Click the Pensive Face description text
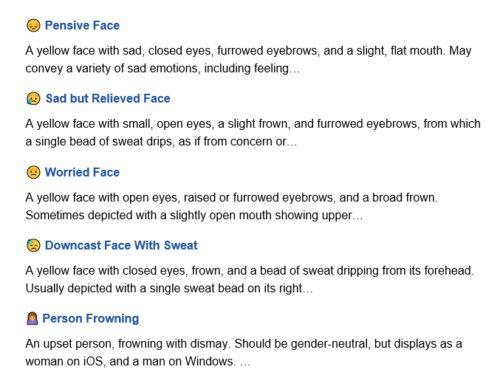The image size is (500, 375). tap(248, 60)
